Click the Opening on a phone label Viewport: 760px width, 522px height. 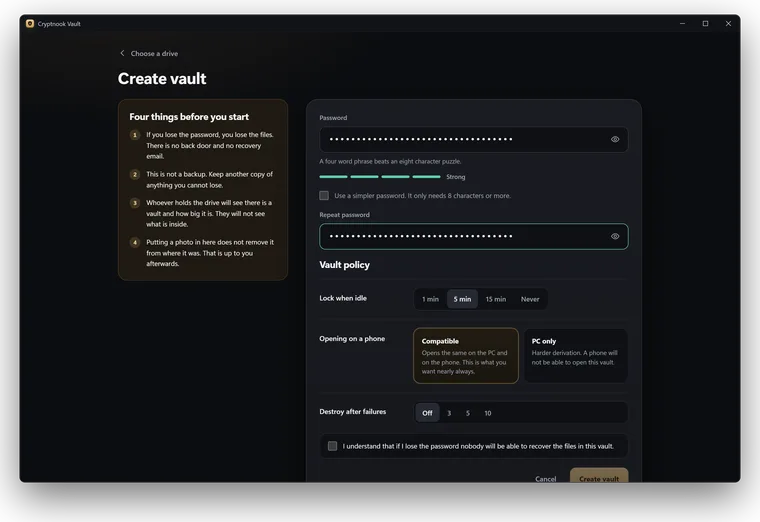coord(352,339)
